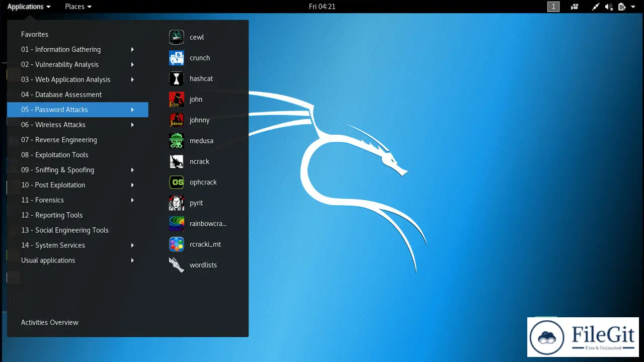The height and width of the screenshot is (362, 644).
Task: Expand 14 - System Services submenu arrow
Action: coord(132,245)
